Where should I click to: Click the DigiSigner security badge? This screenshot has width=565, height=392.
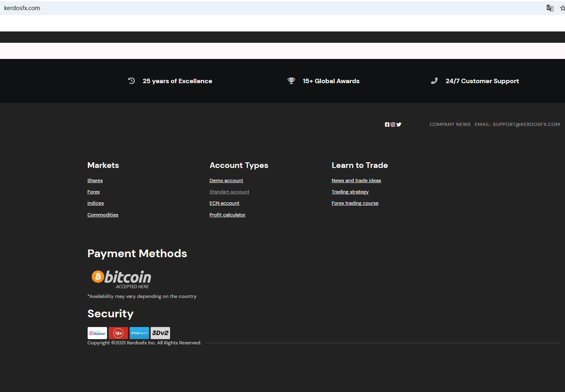(139, 333)
